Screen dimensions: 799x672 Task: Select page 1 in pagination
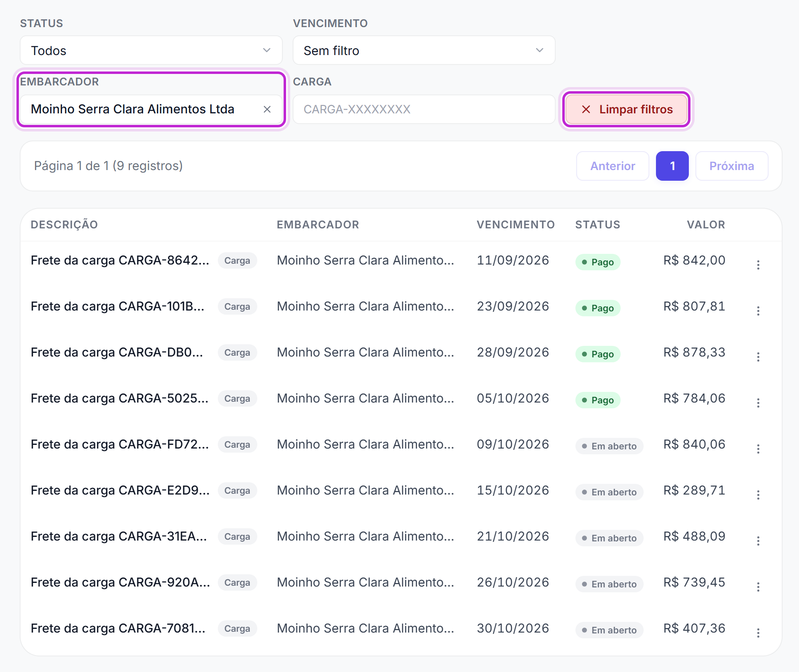pyautogui.click(x=672, y=166)
